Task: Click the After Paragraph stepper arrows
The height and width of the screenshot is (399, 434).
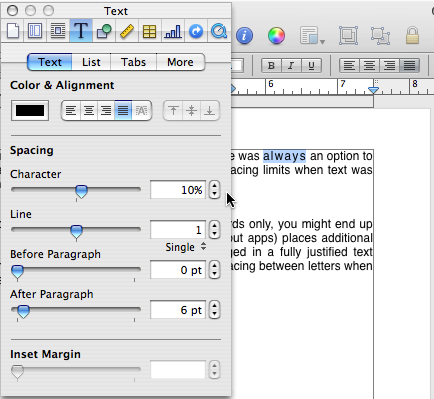Action: (x=214, y=310)
